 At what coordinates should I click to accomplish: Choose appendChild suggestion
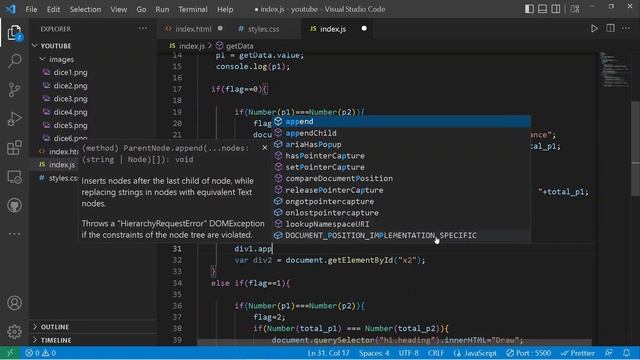(402, 133)
